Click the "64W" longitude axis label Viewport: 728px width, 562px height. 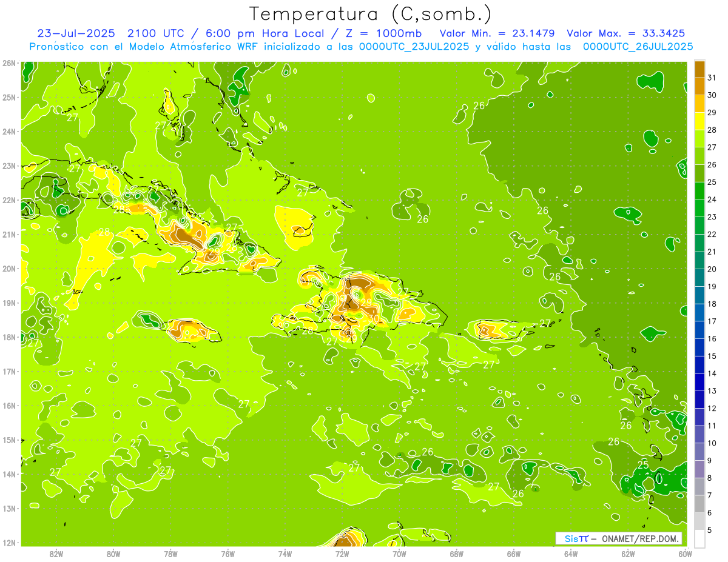pos(571,554)
